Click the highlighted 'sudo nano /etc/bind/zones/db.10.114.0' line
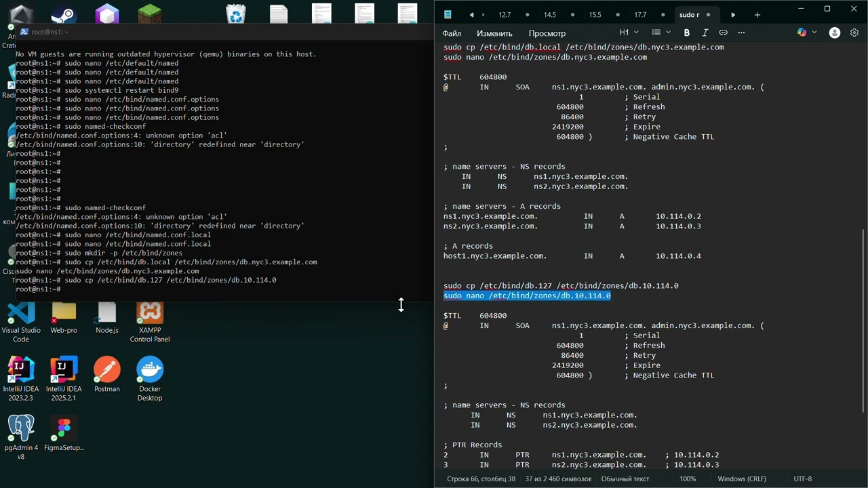This screenshot has height=488, width=868. coord(527,296)
